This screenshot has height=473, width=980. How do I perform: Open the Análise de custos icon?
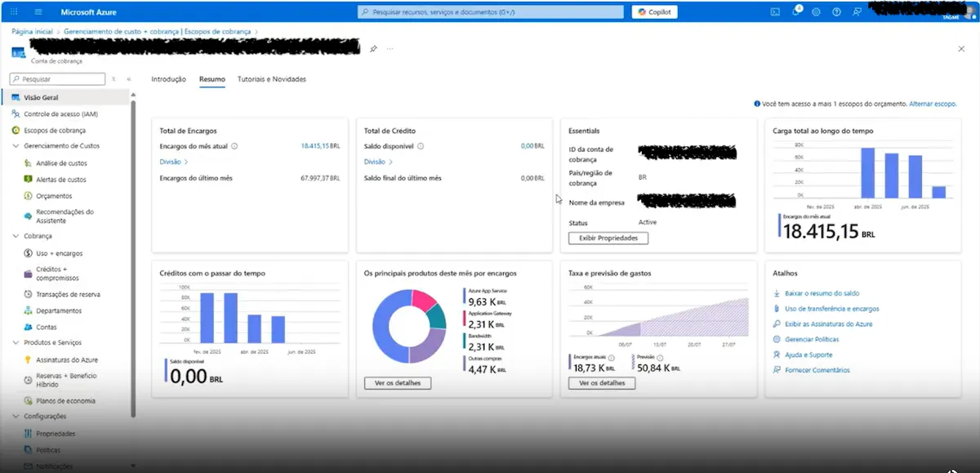click(x=29, y=163)
